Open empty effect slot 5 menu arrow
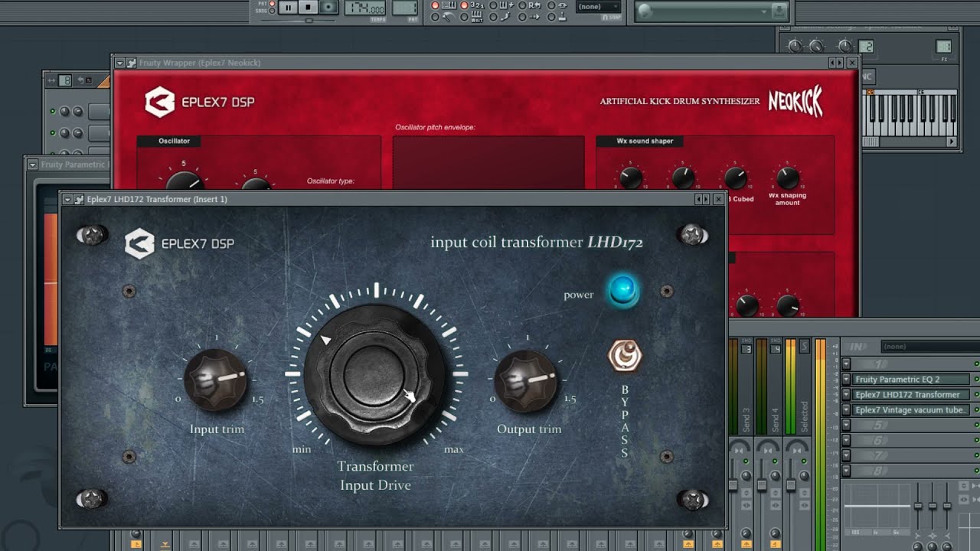The height and width of the screenshot is (551, 980). (846, 425)
